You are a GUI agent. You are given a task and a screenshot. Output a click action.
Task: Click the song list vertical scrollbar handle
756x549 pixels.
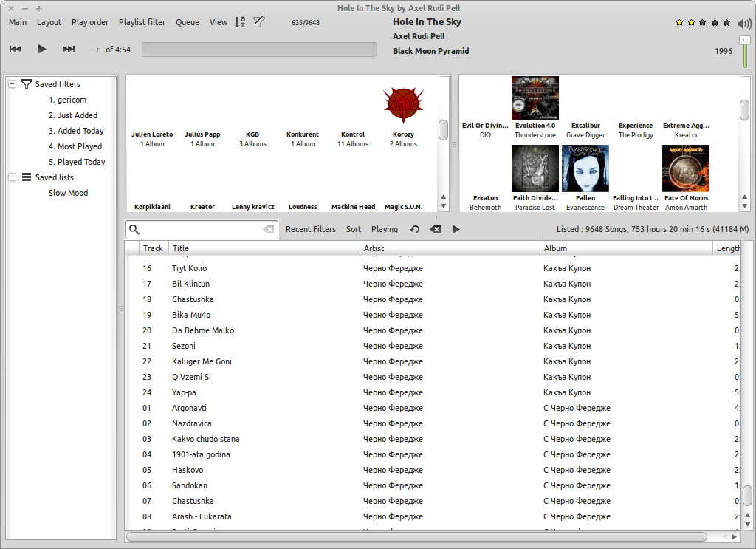coord(748,496)
